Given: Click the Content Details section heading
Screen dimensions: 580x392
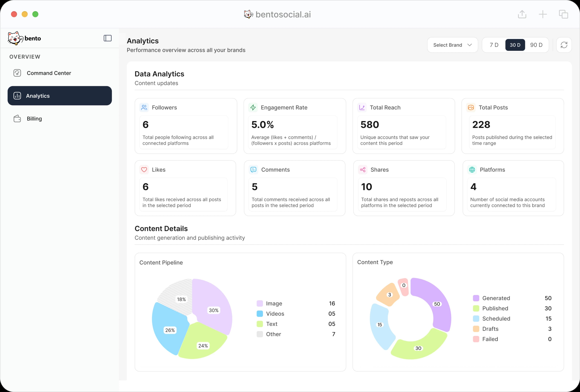Looking at the screenshot, I should (161, 229).
